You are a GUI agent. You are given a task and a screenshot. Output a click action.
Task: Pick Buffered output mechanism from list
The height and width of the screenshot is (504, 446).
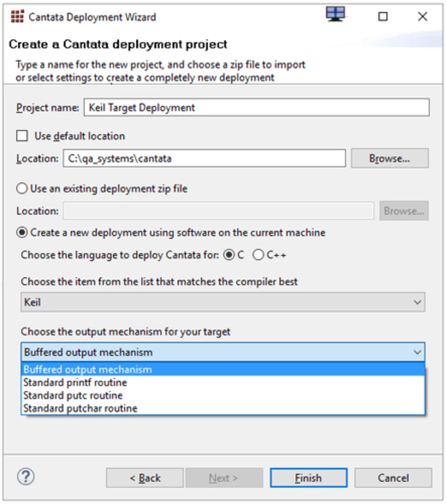click(223, 369)
